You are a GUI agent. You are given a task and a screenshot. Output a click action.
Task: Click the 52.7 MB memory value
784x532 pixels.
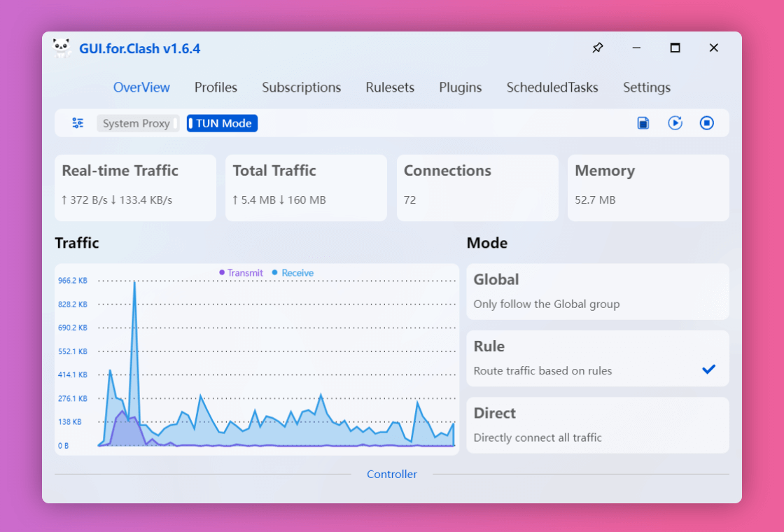click(595, 200)
